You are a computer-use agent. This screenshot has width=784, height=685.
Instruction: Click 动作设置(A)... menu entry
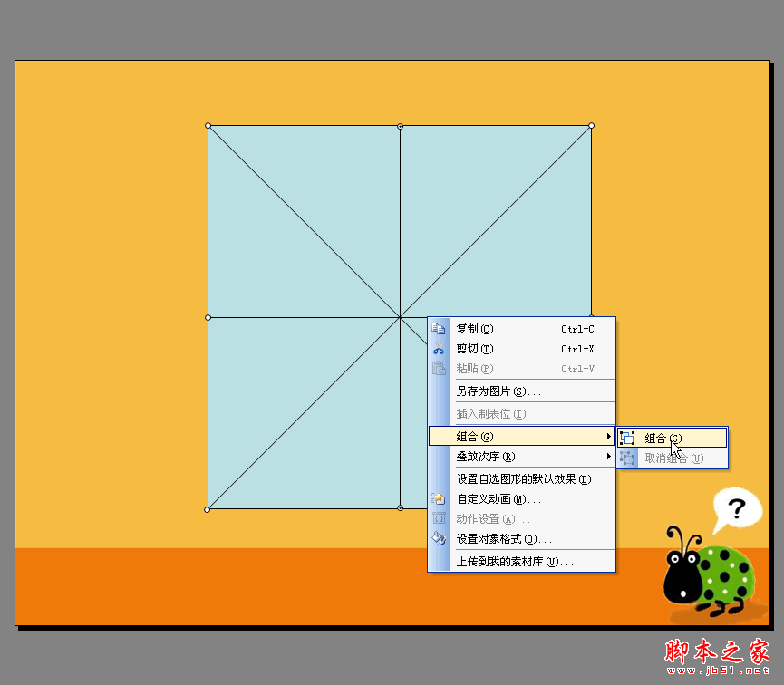point(522,518)
